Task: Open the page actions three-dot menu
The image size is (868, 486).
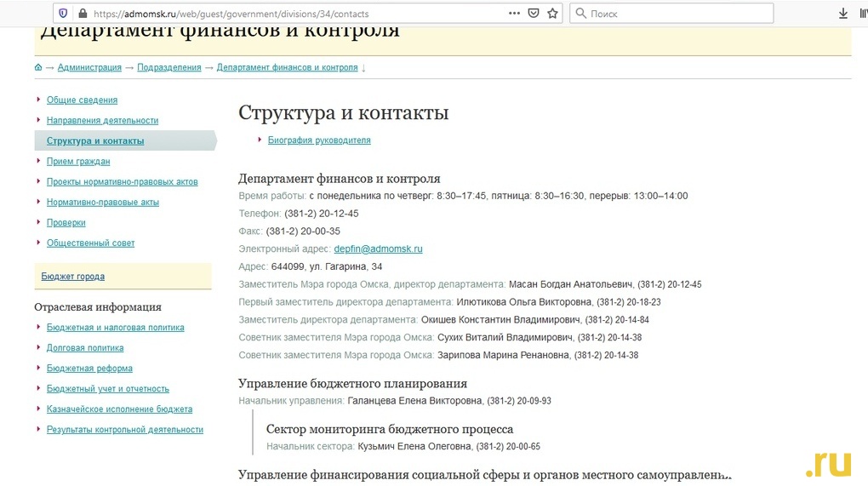Action: tap(514, 14)
